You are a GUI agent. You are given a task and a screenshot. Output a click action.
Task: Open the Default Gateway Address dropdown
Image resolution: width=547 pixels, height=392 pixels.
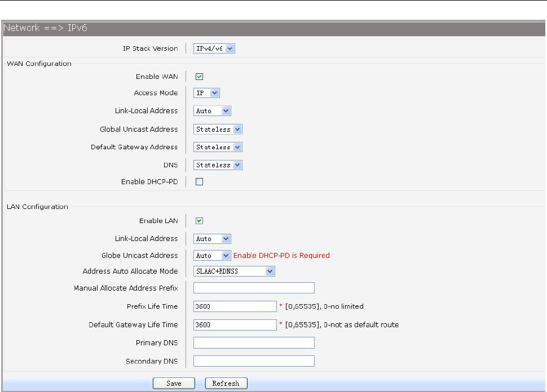click(x=218, y=147)
